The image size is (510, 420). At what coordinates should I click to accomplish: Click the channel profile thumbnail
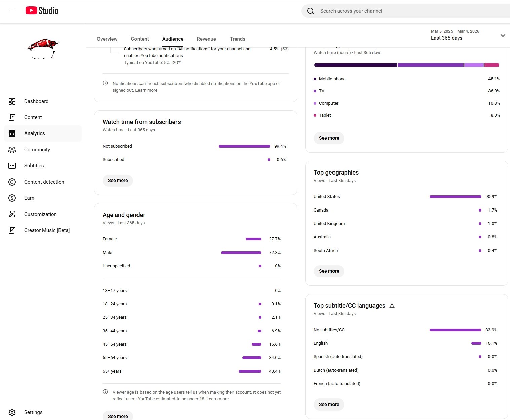tap(43, 49)
